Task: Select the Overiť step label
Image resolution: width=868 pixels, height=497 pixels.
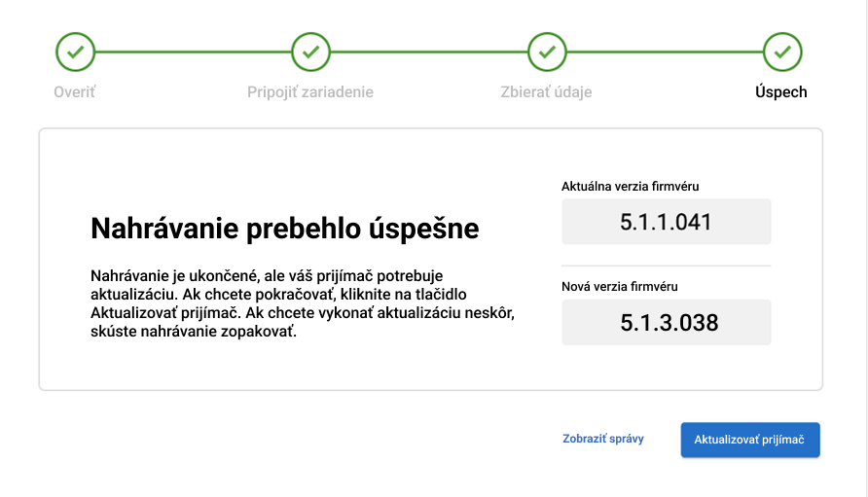Action: pyautogui.click(x=75, y=92)
